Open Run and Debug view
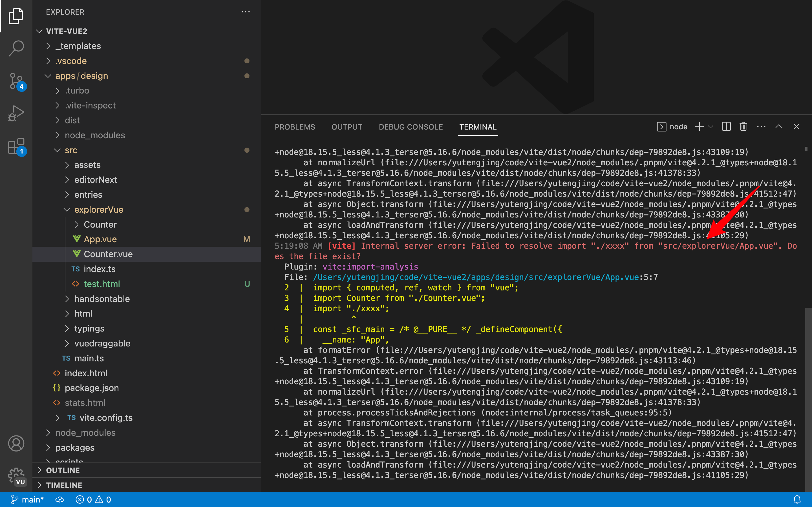Screen dimensions: 812x507 coord(16,113)
